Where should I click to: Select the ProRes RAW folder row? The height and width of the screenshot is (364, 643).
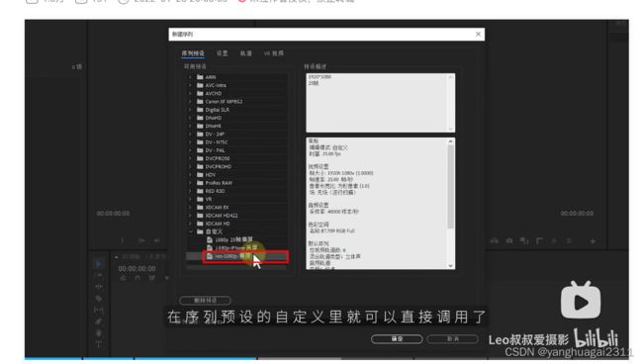pyautogui.click(x=236, y=183)
